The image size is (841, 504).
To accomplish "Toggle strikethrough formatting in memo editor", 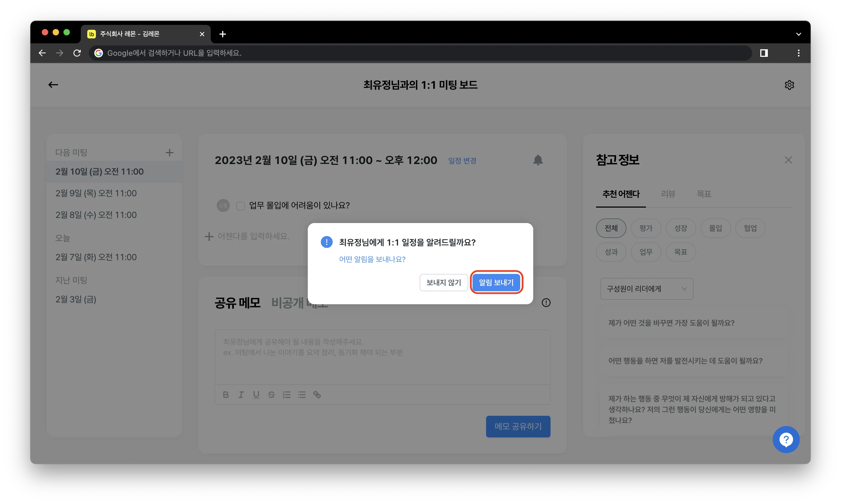I will (x=271, y=394).
